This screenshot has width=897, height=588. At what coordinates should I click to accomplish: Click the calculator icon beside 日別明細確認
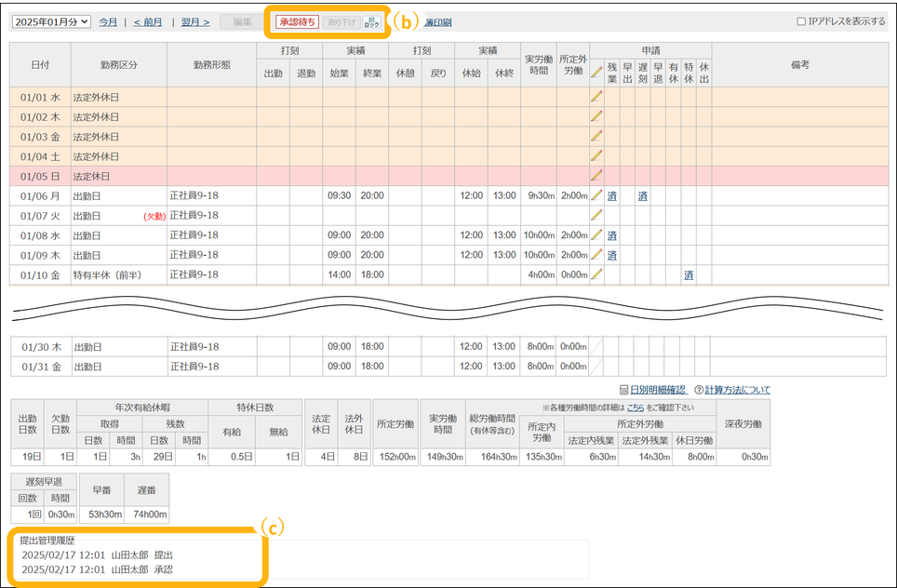[x=623, y=390]
